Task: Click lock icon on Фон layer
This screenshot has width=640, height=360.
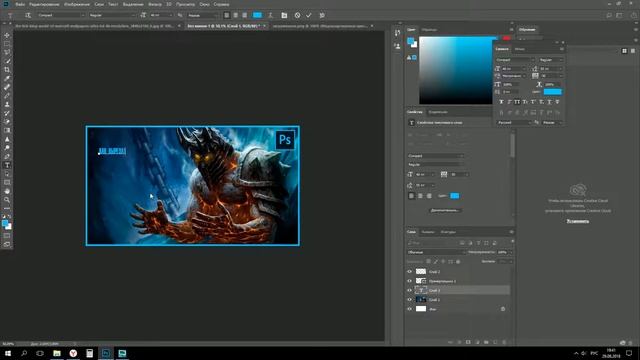Action: click(x=503, y=309)
